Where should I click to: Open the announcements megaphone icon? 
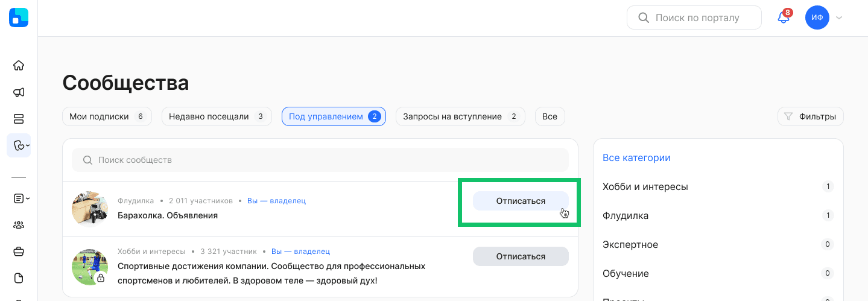[x=19, y=92]
